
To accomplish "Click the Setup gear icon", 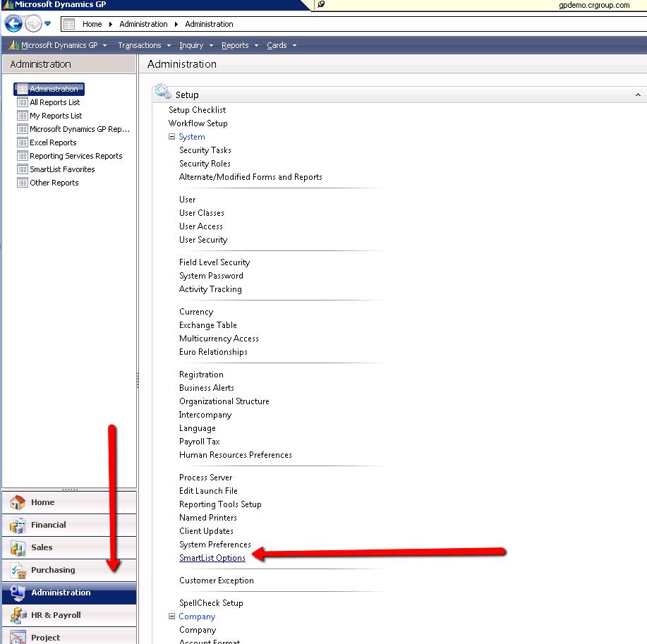I will [161, 92].
